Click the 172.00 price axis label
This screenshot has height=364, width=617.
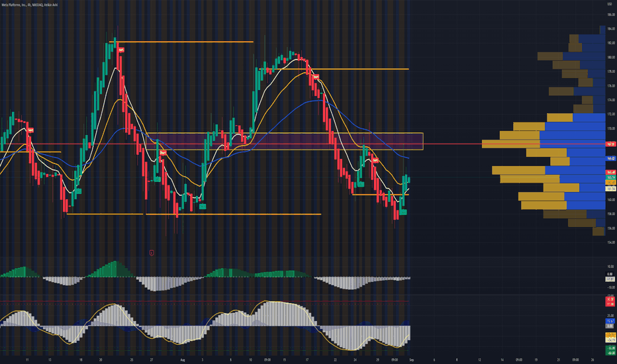(610, 114)
